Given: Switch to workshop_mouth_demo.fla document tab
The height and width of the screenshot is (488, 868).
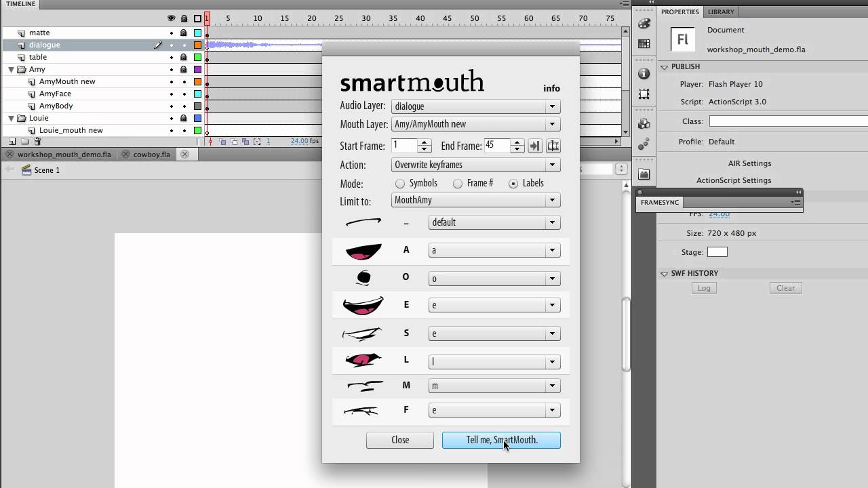Looking at the screenshot, I should (x=64, y=154).
